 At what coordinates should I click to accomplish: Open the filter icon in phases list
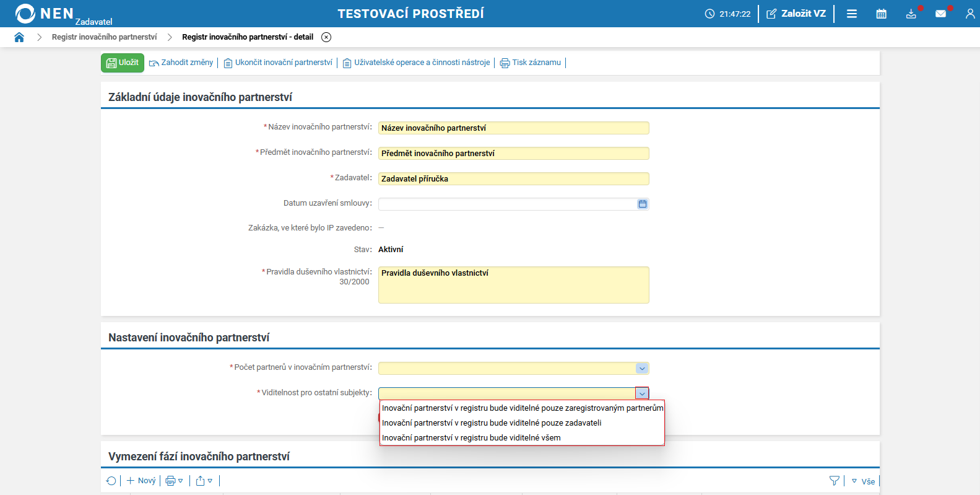point(834,481)
